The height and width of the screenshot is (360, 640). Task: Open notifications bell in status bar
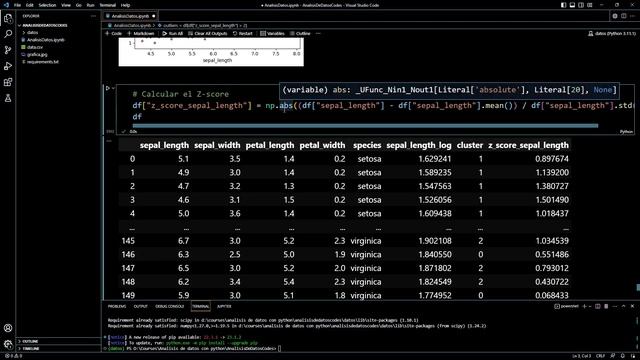tap(622, 356)
